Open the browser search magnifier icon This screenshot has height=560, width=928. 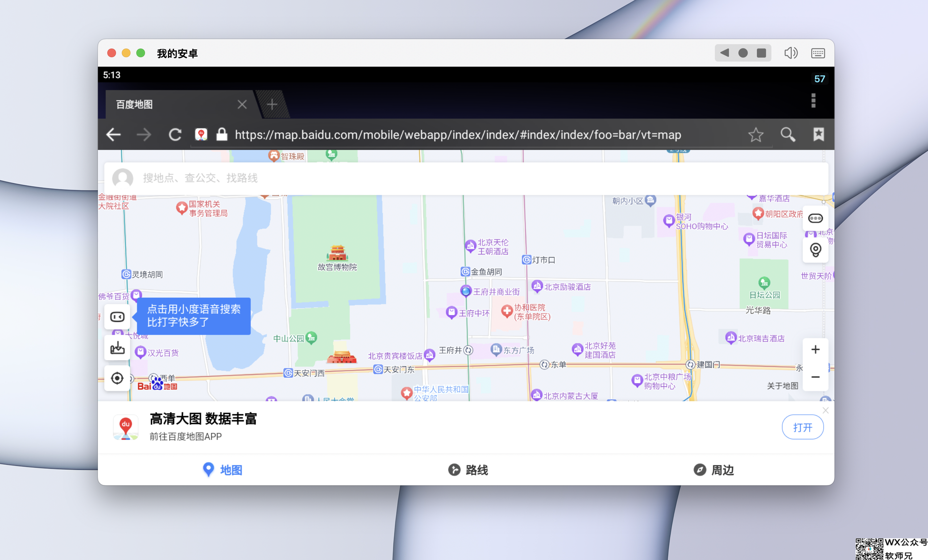pos(787,135)
